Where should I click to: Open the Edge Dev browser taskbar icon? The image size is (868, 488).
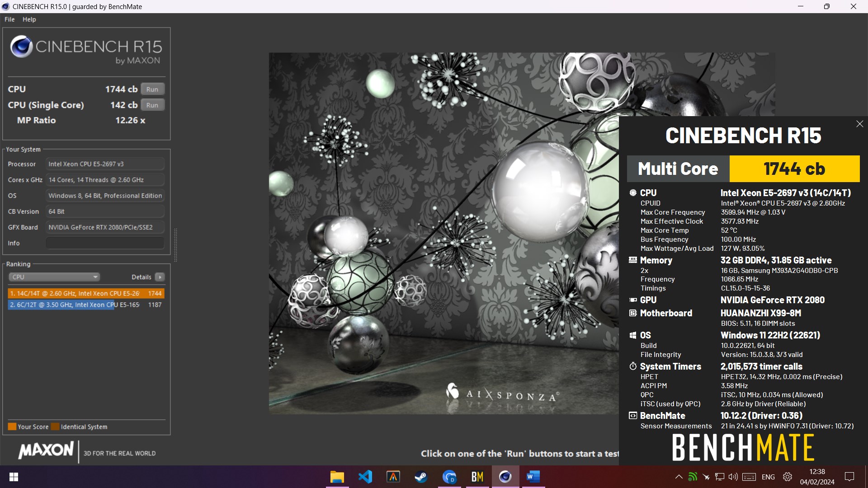point(449,477)
